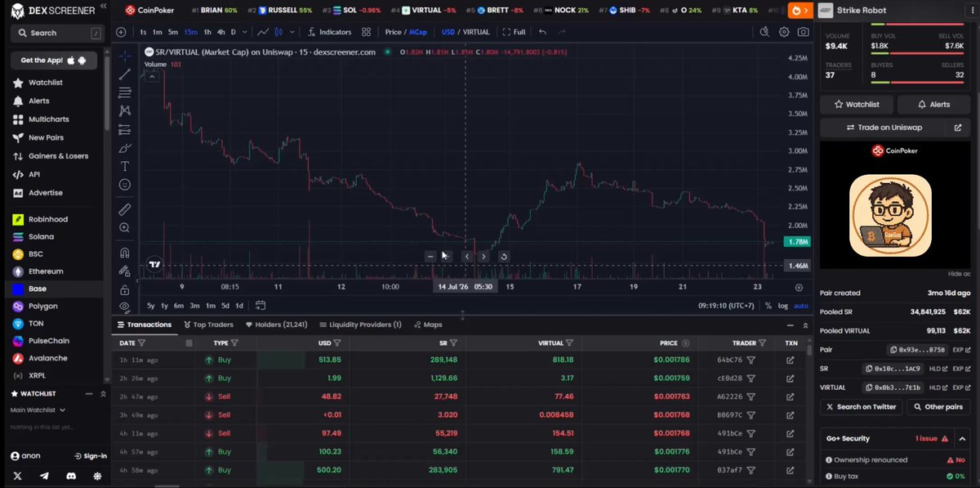Open the Discord icon in sidebar footer

71,476
